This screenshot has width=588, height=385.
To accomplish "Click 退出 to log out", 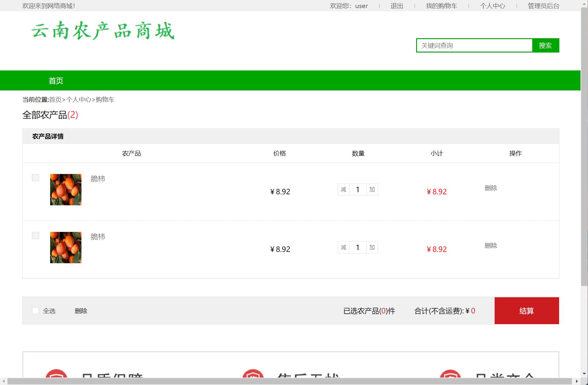I will [x=396, y=6].
